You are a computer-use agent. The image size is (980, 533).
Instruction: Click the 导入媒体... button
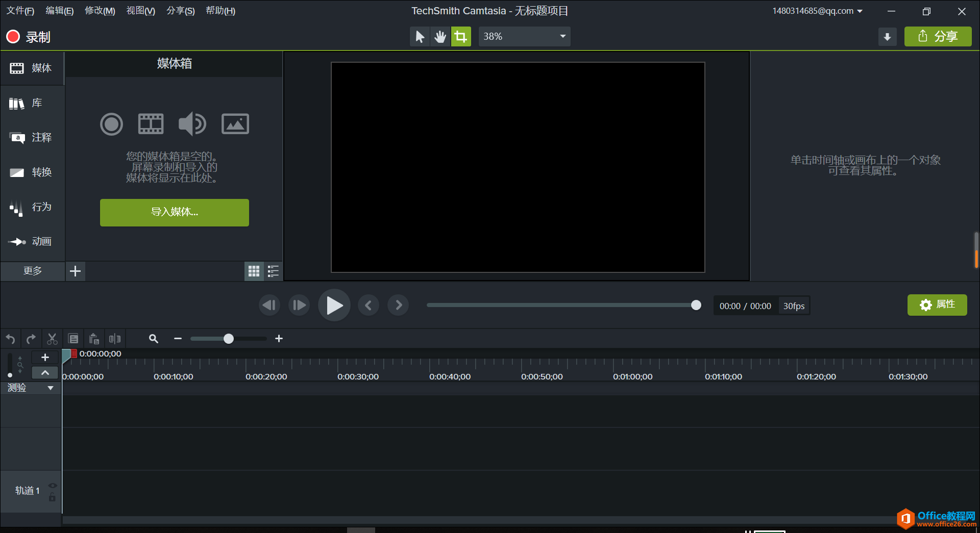pos(175,212)
